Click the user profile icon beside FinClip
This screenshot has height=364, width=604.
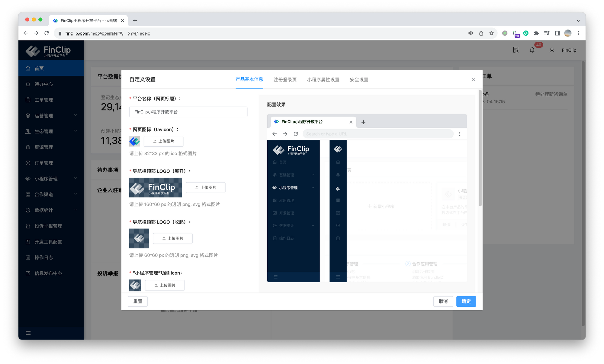pyautogui.click(x=552, y=50)
